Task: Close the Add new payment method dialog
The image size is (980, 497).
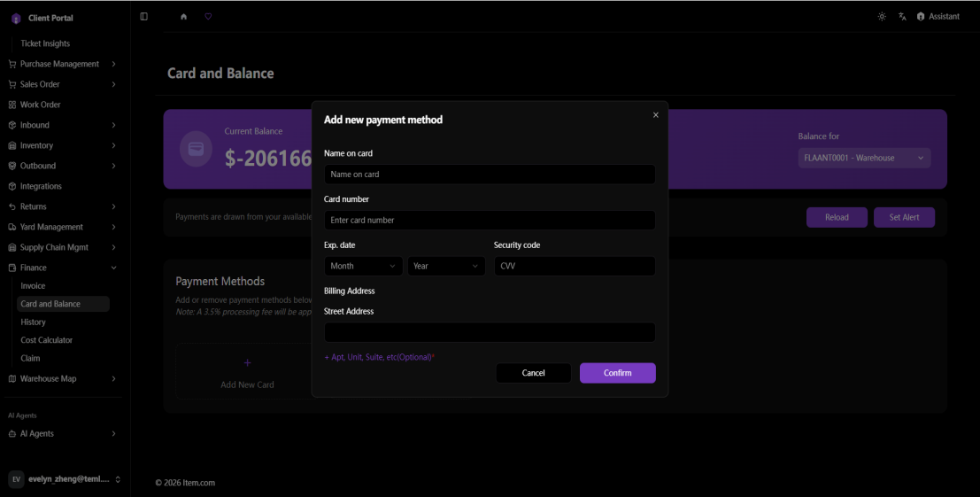Action: [656, 115]
